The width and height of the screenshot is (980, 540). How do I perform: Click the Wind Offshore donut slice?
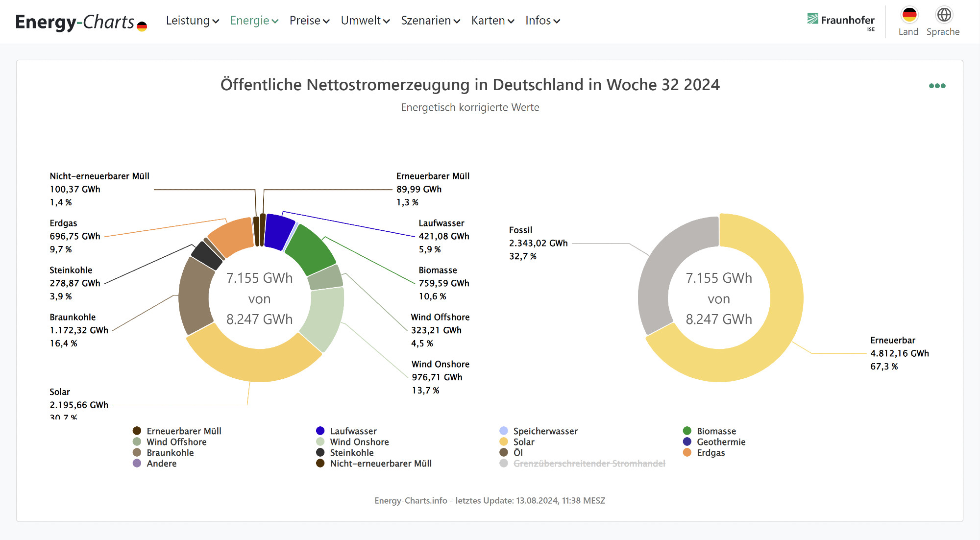[325, 278]
